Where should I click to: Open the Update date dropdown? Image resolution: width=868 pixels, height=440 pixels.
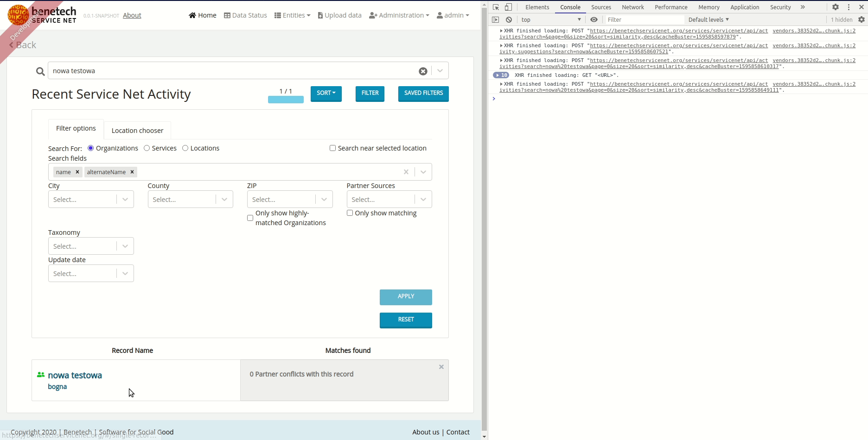[x=91, y=274]
